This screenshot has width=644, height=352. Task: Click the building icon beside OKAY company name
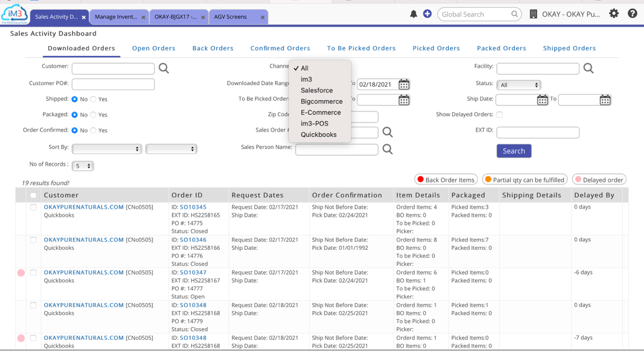pos(533,14)
